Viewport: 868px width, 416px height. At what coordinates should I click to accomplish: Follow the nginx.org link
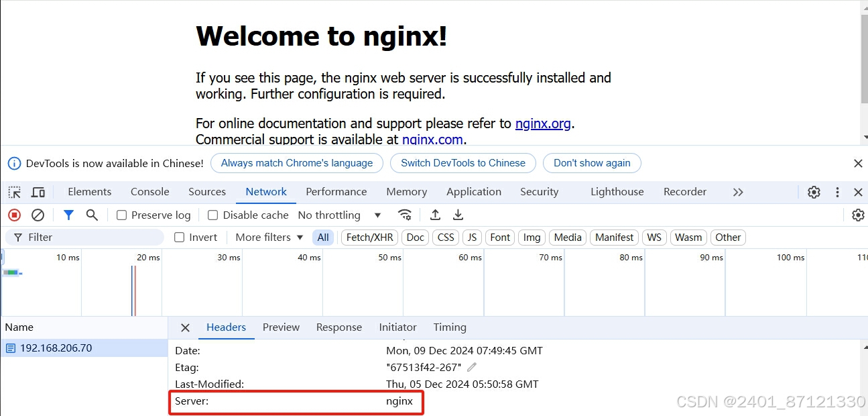(543, 123)
